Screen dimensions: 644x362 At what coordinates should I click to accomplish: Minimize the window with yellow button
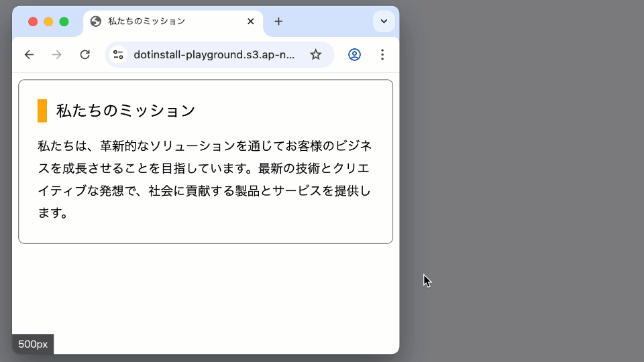point(48,21)
